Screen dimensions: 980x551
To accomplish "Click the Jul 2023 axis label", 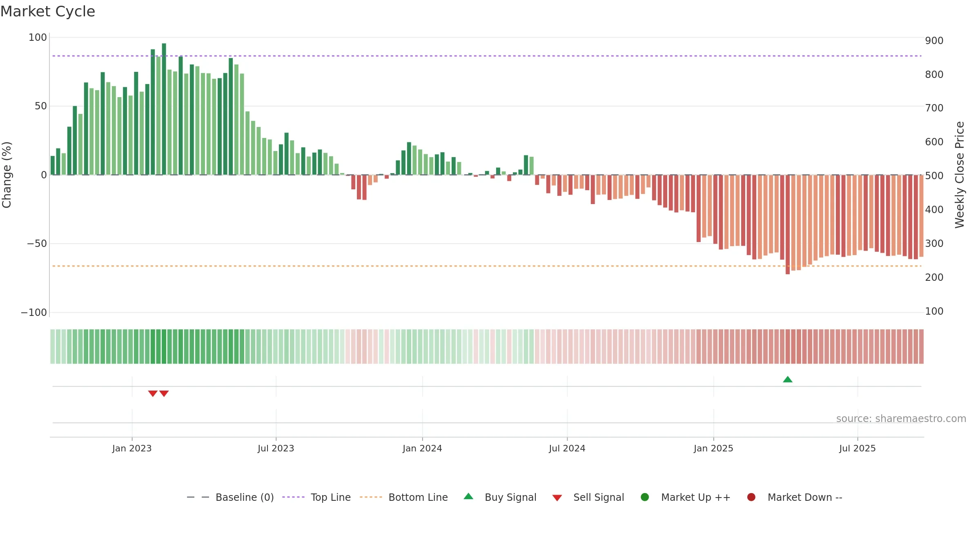I will click(276, 449).
